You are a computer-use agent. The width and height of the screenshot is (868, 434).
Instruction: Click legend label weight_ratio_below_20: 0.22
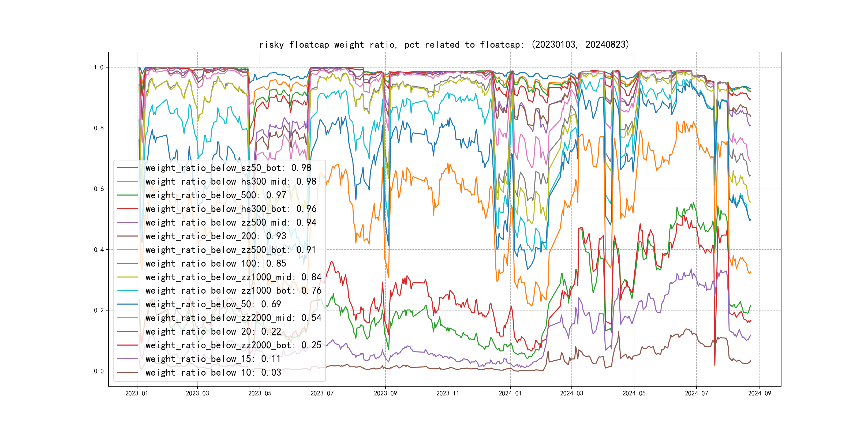point(213,332)
